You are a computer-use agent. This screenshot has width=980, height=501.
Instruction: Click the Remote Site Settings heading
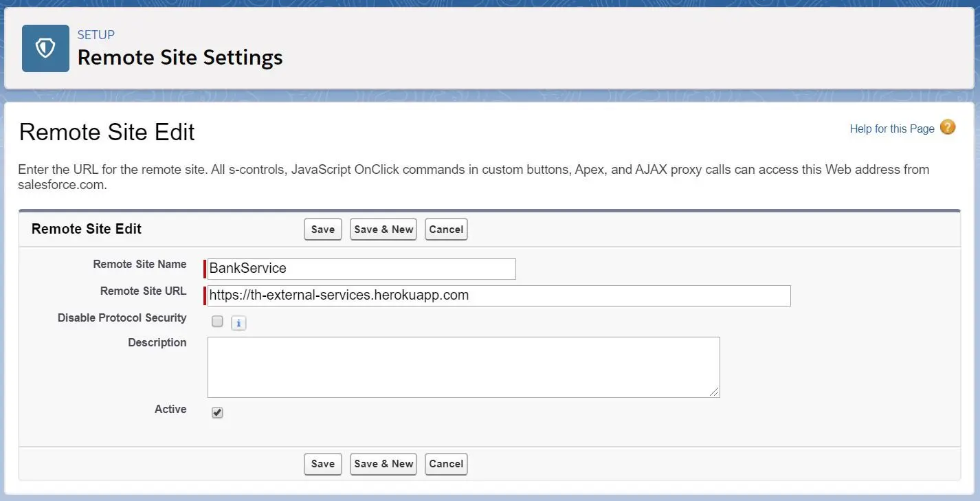coord(180,58)
